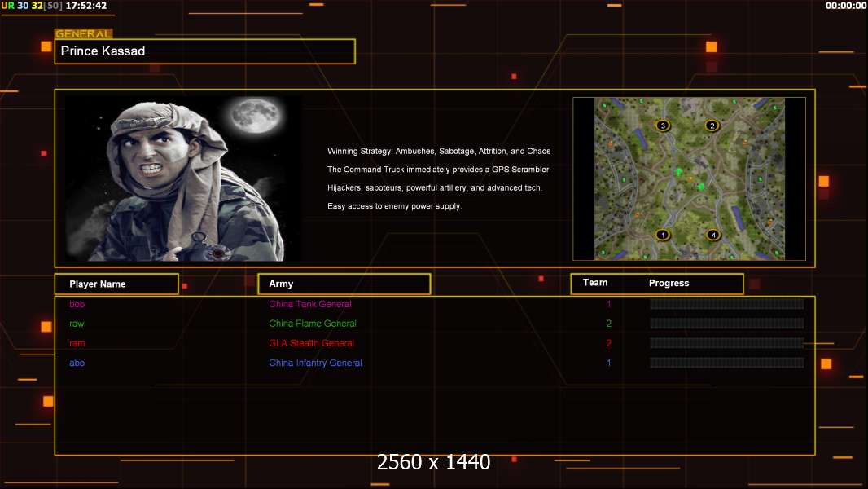Select player bob in the list
The image size is (868, 489).
[x=77, y=304]
